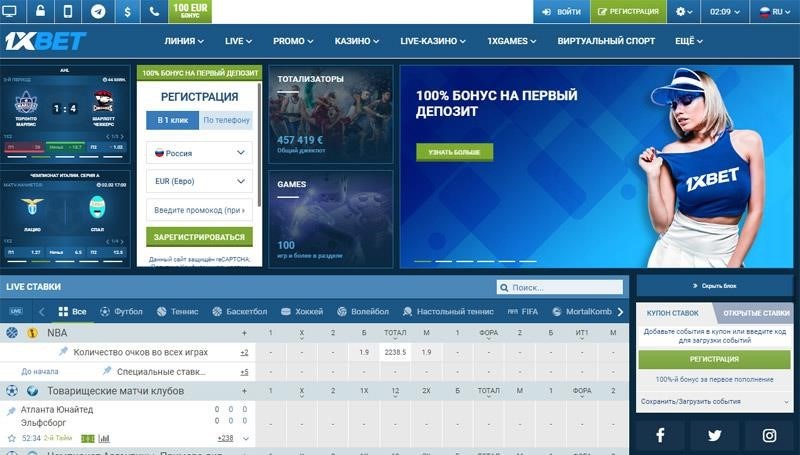Add Атланта Юнайтед match to favorites star
This screenshot has width=800, height=455.
click(12, 438)
